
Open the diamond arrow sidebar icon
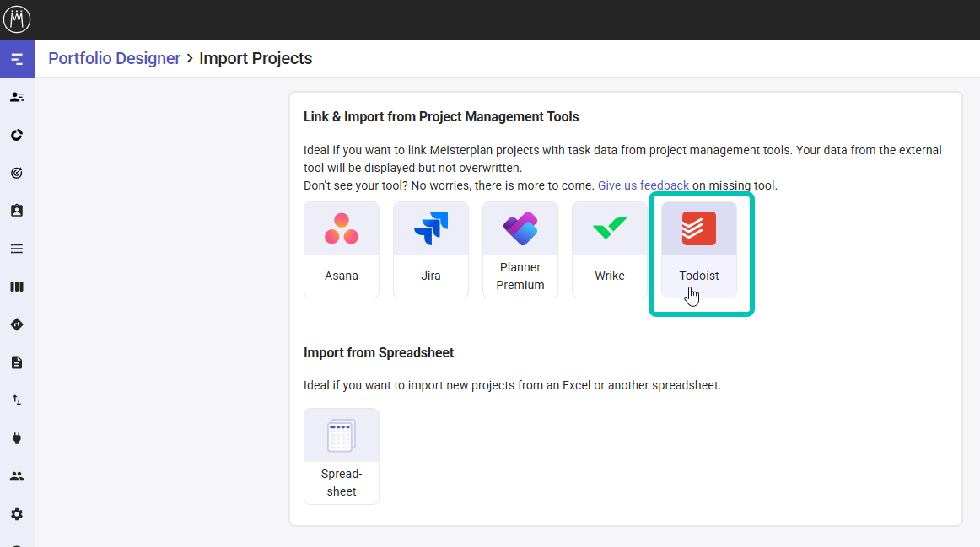pos(17,324)
